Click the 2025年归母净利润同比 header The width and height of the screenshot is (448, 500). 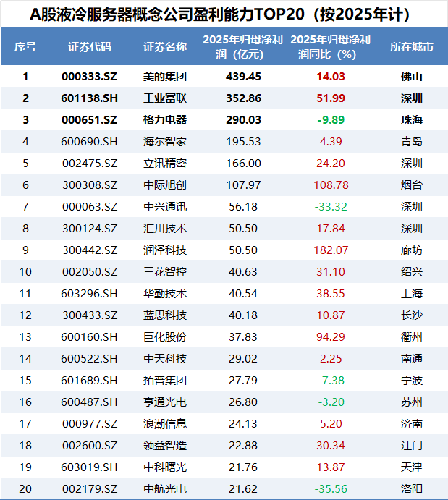[331, 47]
